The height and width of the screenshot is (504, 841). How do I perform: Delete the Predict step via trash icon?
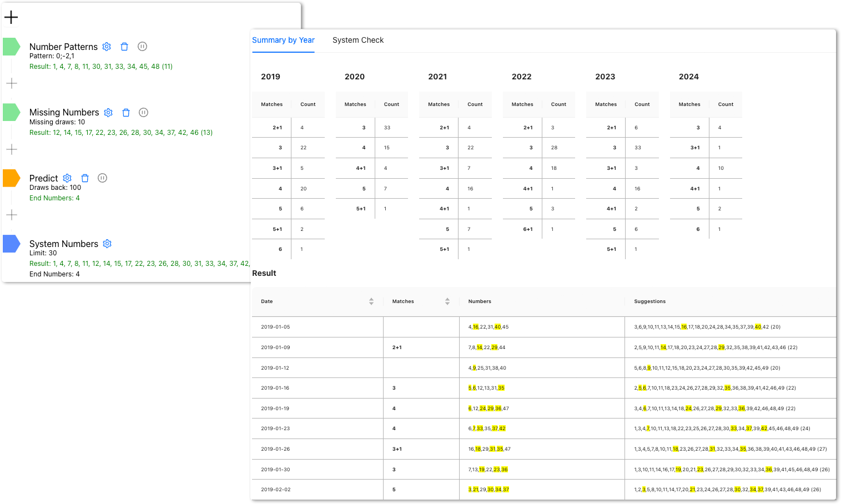[x=85, y=178]
